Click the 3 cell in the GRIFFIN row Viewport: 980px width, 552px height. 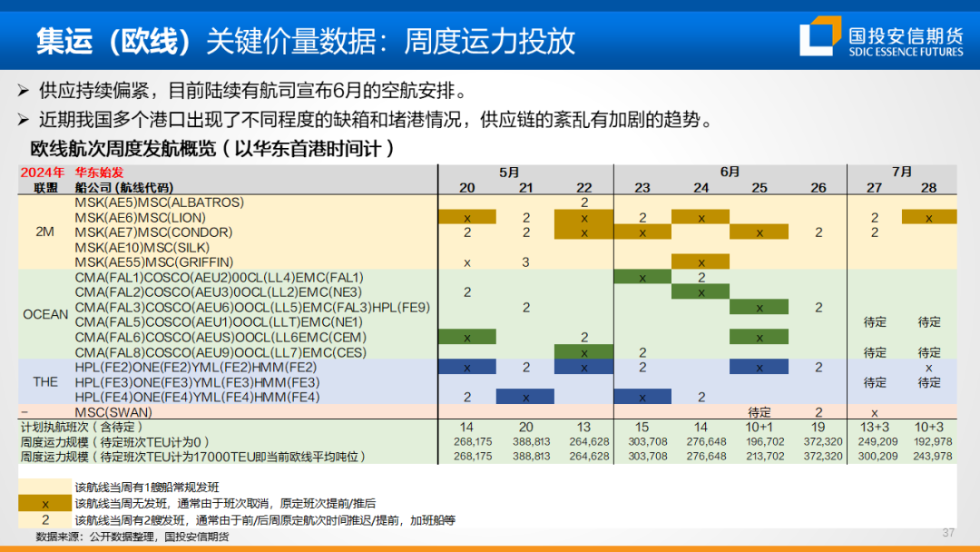pos(525,262)
